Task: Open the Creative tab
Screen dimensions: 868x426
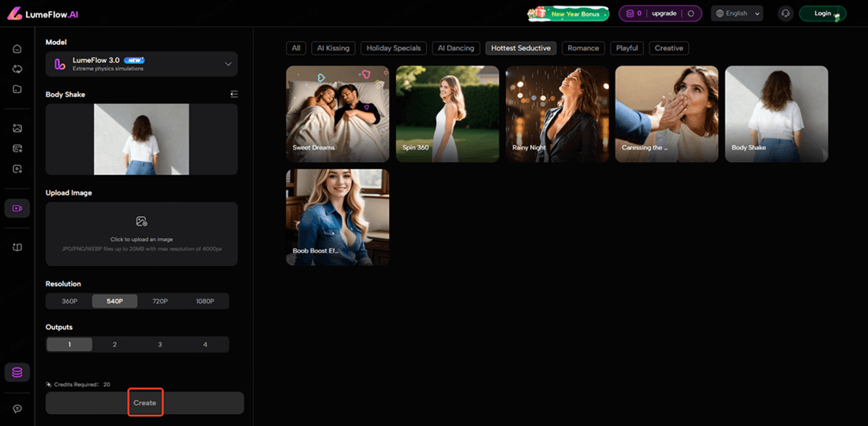Action: [x=668, y=48]
